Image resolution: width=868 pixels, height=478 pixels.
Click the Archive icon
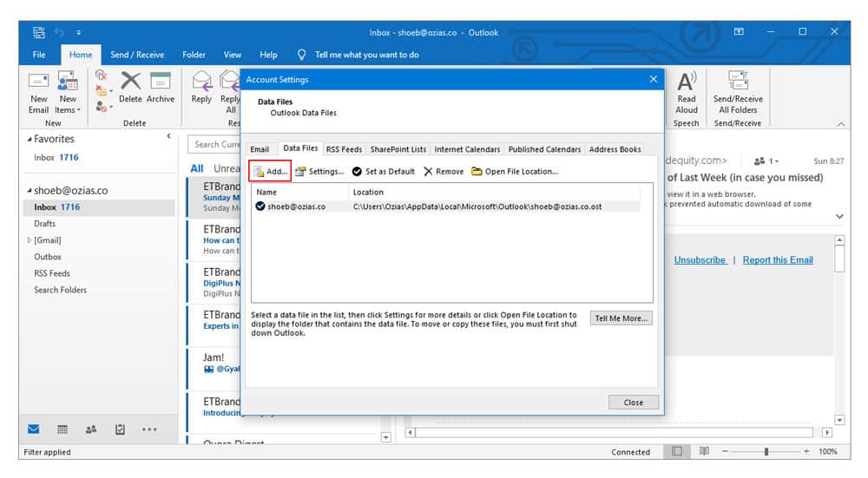[x=160, y=81]
